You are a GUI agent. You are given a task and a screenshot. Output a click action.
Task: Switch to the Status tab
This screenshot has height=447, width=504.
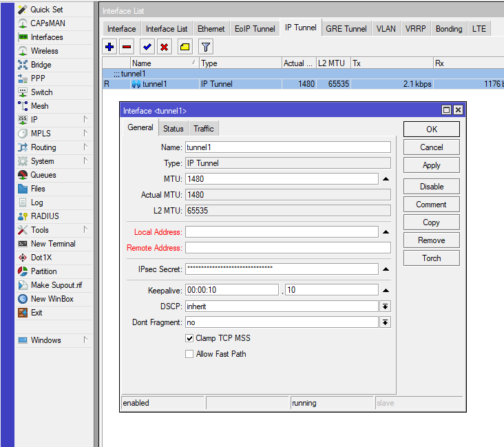(174, 129)
